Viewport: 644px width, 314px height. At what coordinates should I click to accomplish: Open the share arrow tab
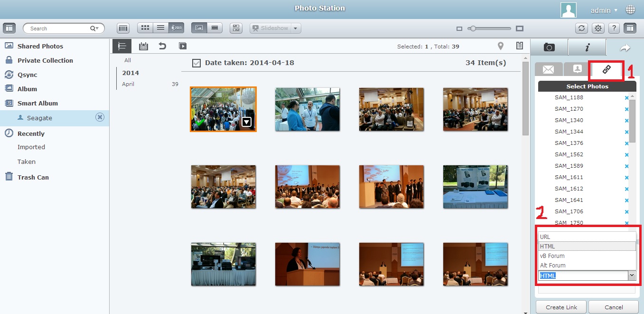625,48
